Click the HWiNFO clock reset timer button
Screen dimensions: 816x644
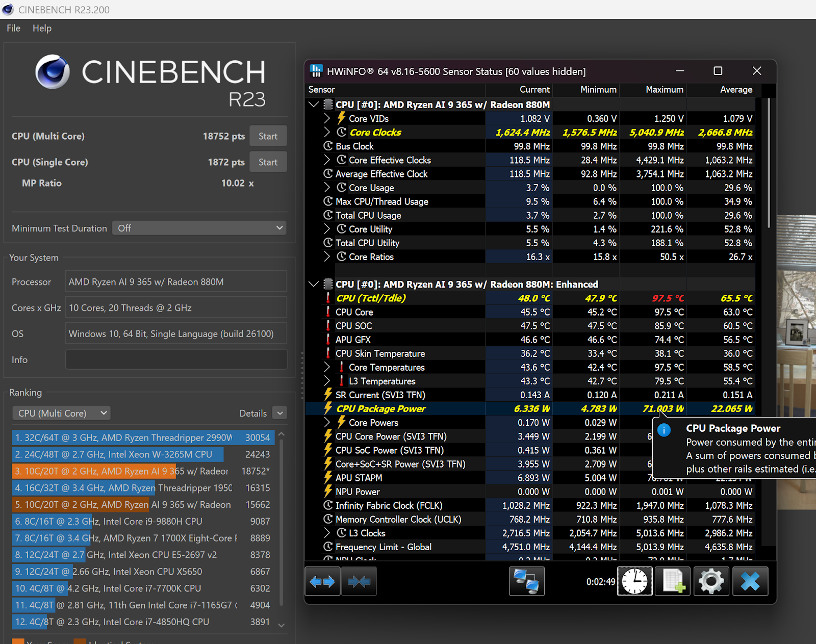click(634, 581)
